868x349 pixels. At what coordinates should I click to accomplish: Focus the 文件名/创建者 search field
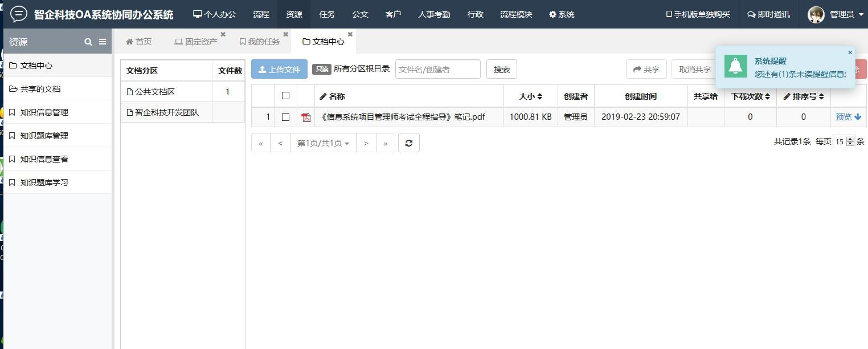click(x=437, y=69)
